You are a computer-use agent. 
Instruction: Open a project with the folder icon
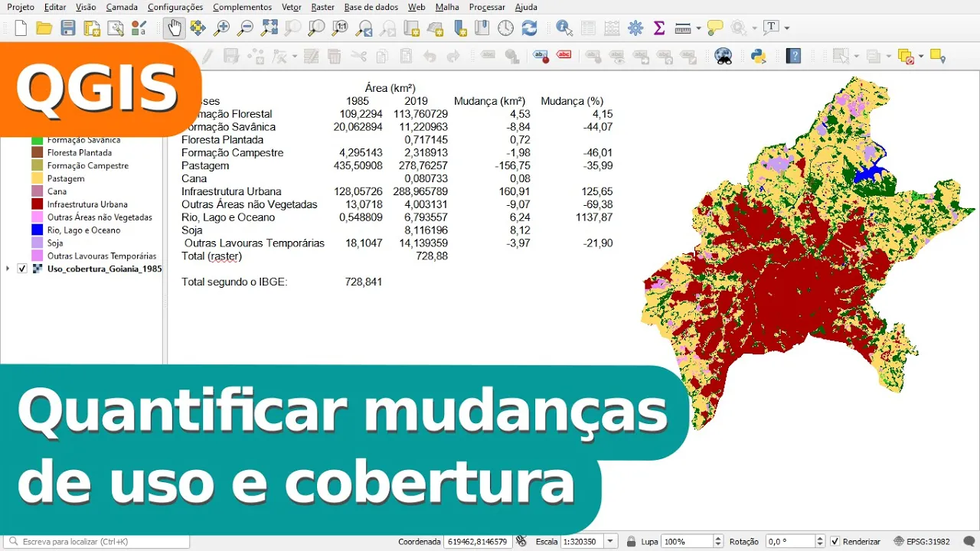point(44,29)
